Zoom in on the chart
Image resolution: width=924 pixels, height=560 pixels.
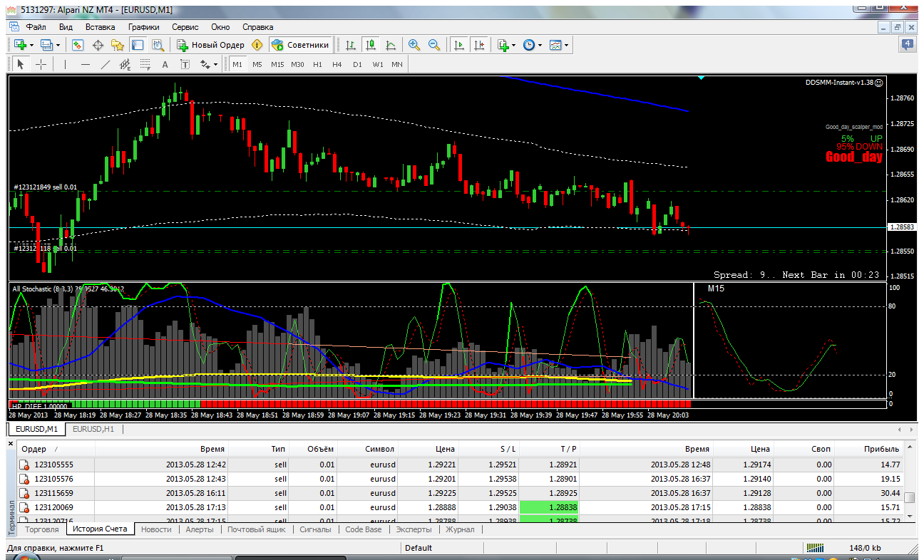(x=414, y=45)
